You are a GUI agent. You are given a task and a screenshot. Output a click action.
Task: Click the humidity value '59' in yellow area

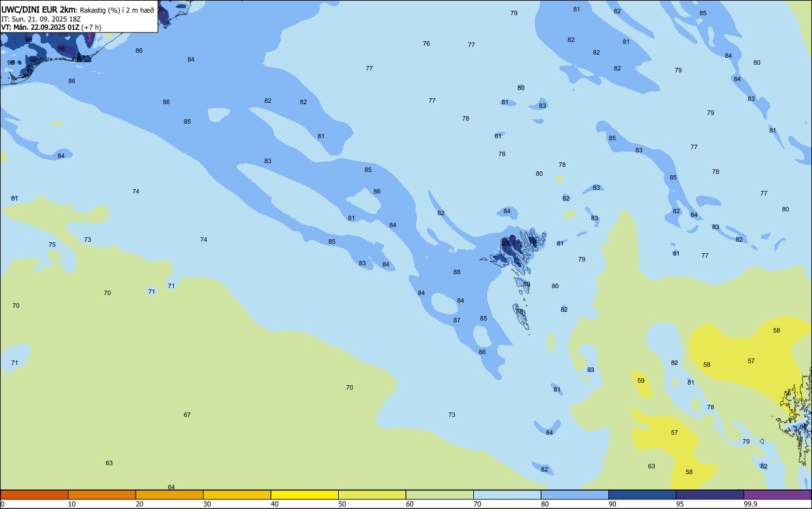641,381
